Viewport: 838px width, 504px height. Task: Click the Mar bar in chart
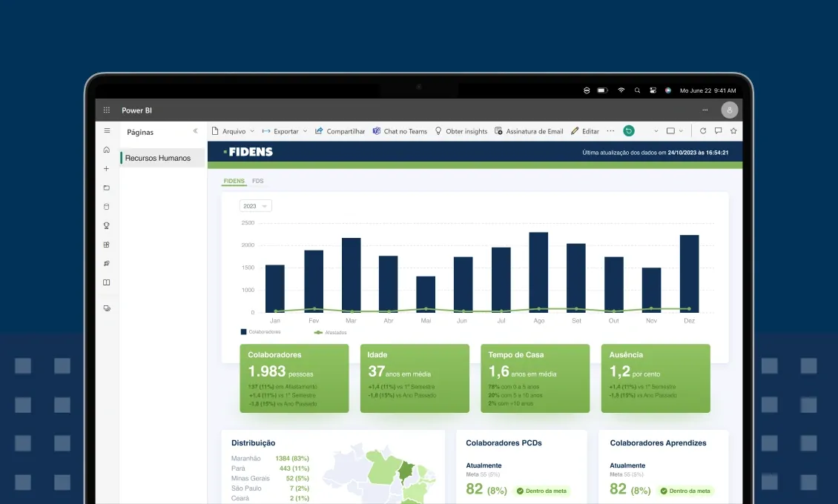(x=351, y=275)
